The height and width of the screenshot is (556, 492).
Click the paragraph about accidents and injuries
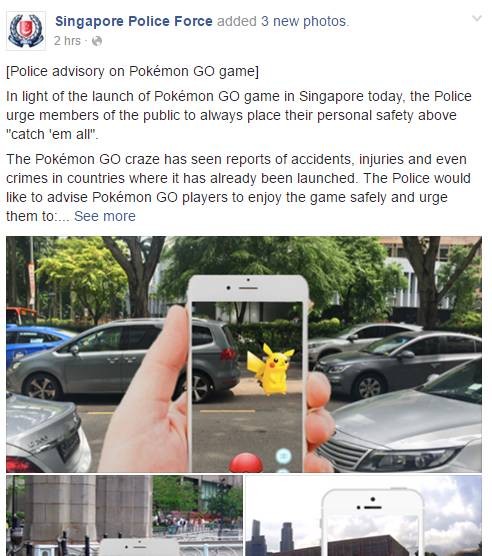point(238,188)
